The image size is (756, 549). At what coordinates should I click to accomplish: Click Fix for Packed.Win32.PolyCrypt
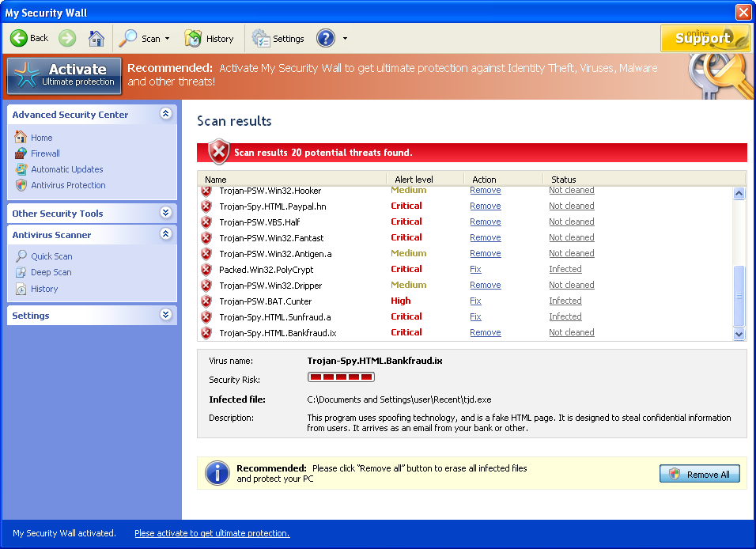click(x=475, y=269)
